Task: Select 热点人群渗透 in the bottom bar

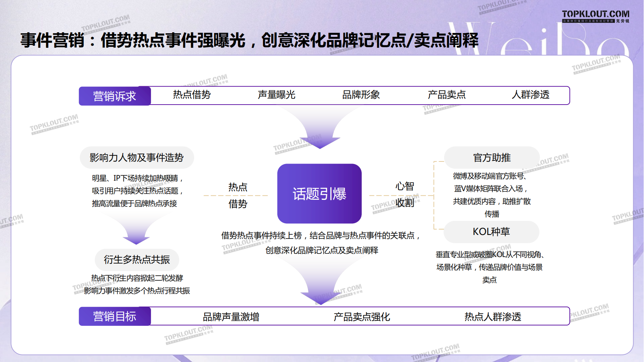Action: (x=493, y=317)
